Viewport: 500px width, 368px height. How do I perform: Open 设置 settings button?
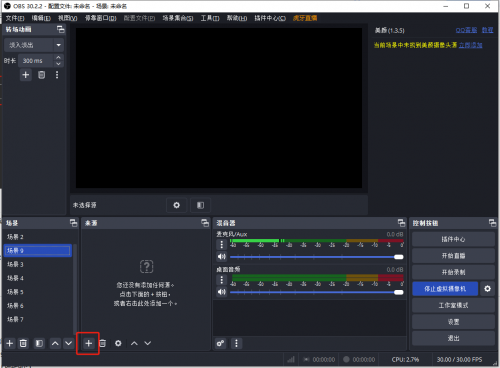pos(453,322)
